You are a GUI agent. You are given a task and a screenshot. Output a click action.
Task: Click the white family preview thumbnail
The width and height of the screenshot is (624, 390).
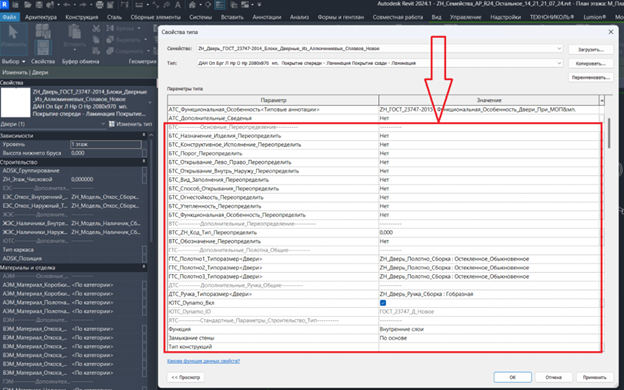pyautogui.click(x=15, y=103)
